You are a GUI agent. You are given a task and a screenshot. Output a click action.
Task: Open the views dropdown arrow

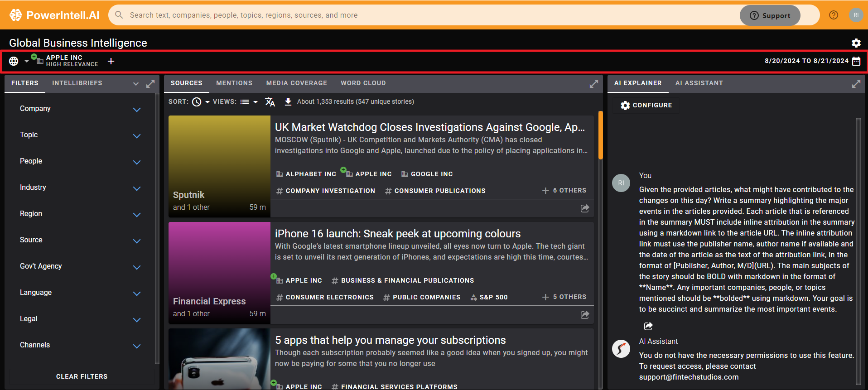click(256, 102)
